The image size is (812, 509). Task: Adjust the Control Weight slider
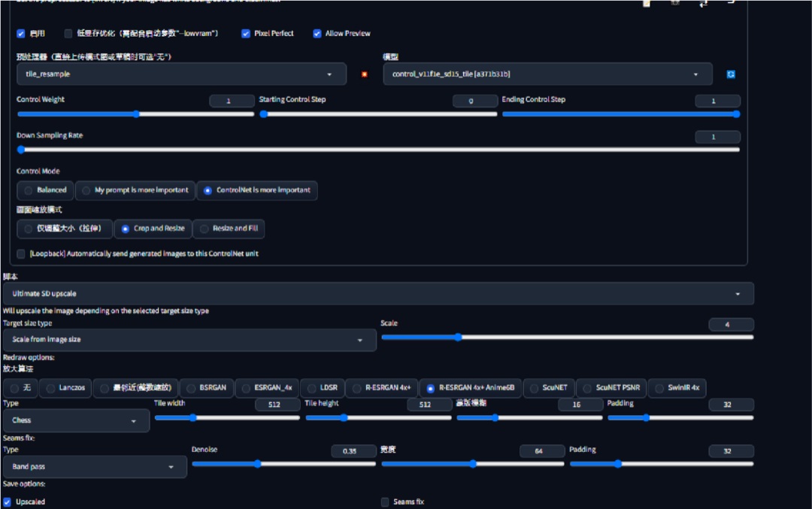(x=135, y=114)
